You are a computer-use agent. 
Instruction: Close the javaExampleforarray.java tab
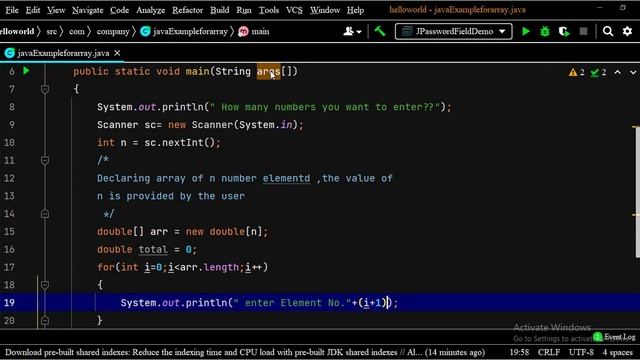117,53
